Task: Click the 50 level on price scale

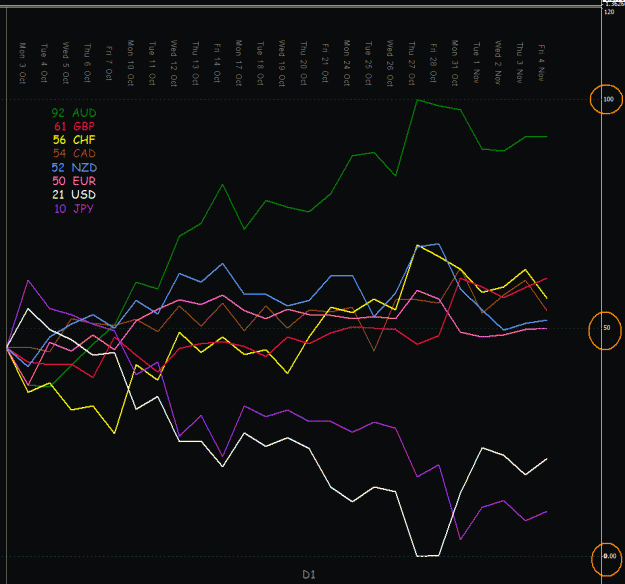Action: coord(607,328)
